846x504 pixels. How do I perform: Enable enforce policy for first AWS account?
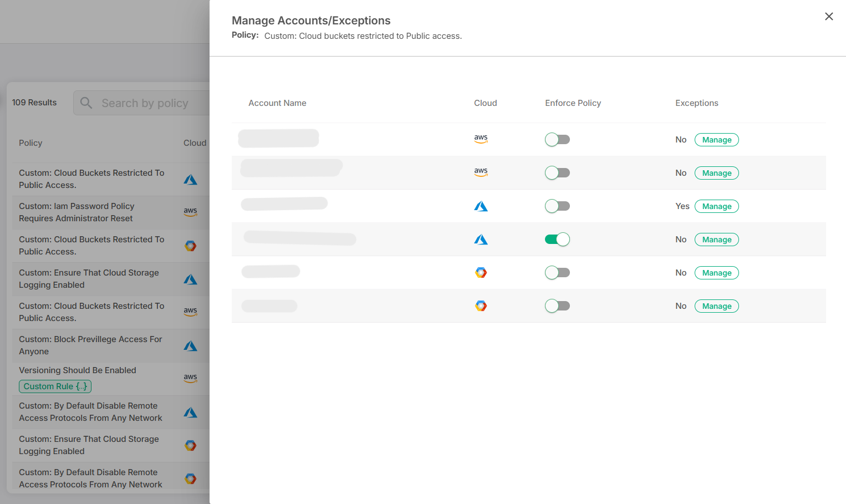click(557, 140)
